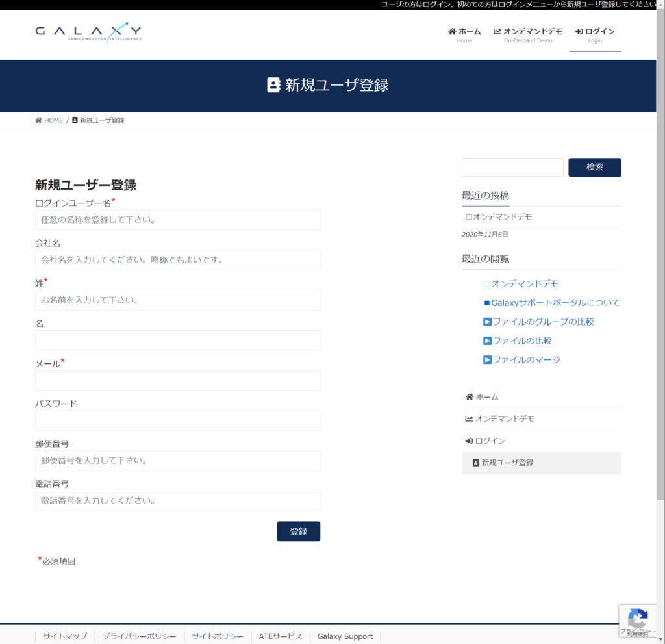Open the Galaxy Support page from the footer

pos(345,636)
